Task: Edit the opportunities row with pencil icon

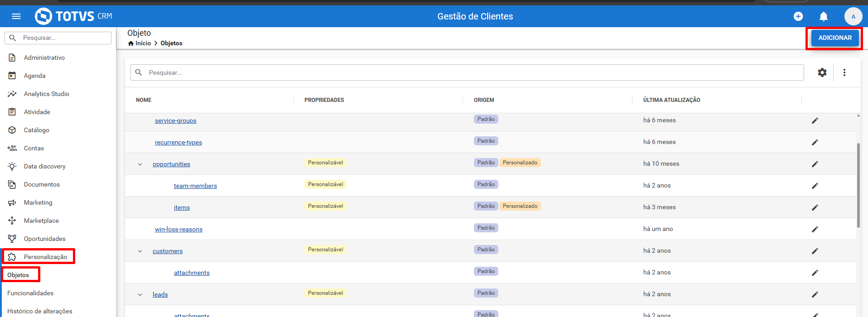Action: tap(815, 164)
